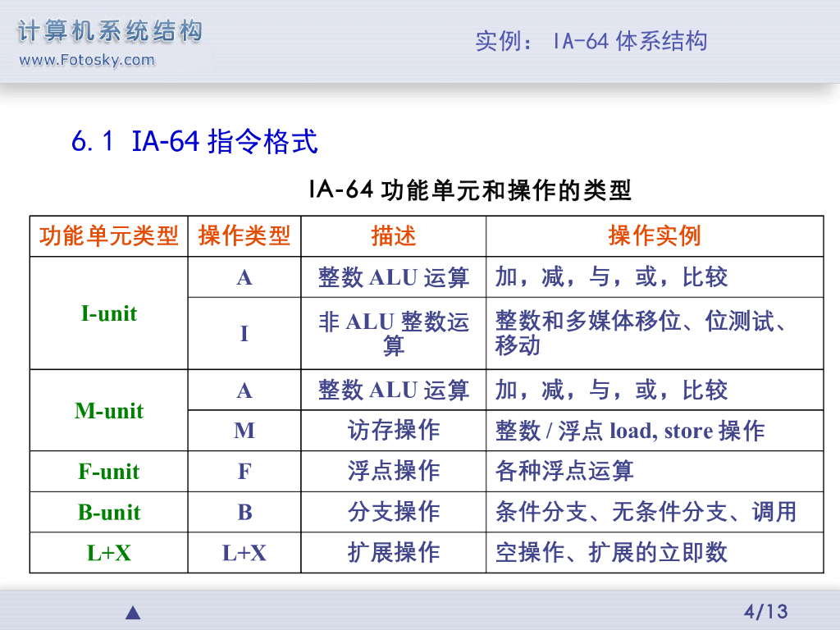The width and height of the screenshot is (840, 630).
Task: Click the B-unit cell
Action: (109, 513)
